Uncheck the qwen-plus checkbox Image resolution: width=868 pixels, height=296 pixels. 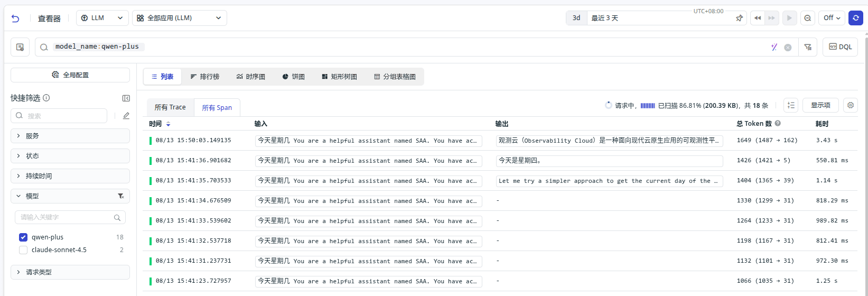point(23,237)
